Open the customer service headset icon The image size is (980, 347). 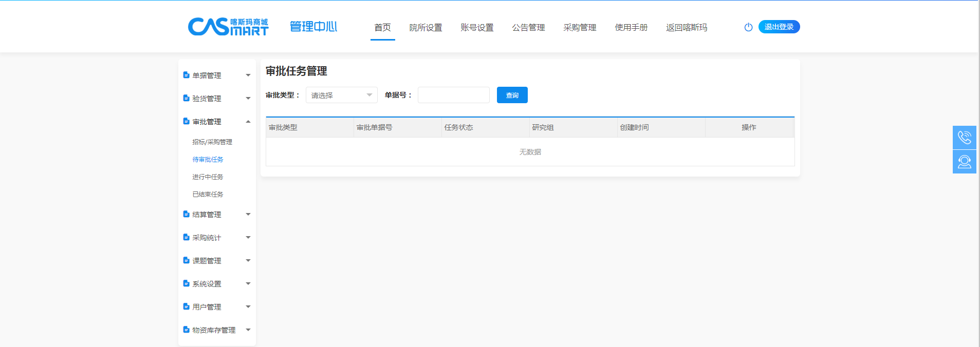[x=964, y=162]
